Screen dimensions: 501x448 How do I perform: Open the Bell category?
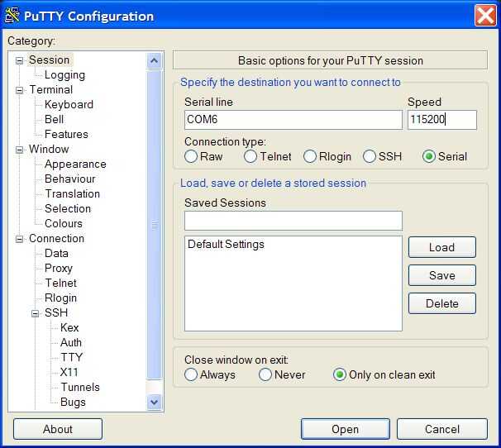point(54,119)
